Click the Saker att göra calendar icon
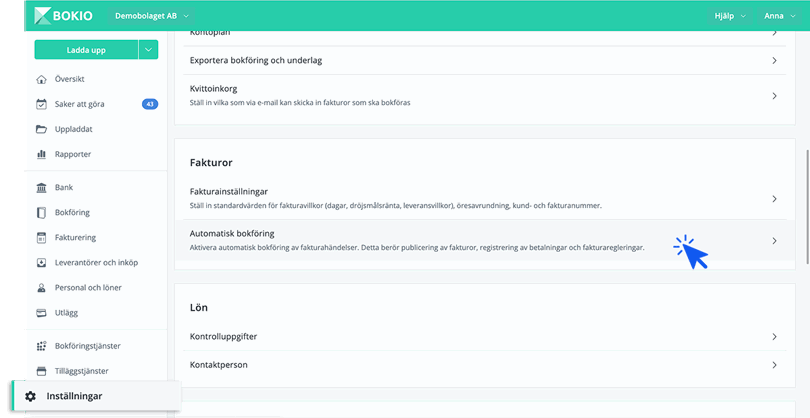The height and width of the screenshot is (418, 810). (x=41, y=104)
